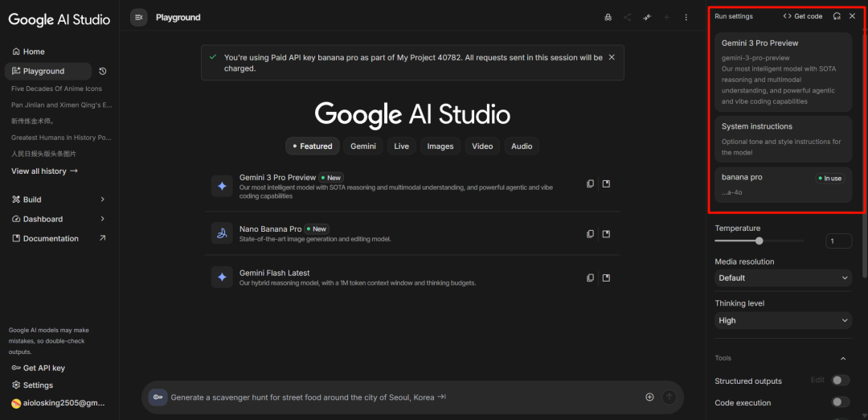This screenshot has width=868, height=420.
Task: Click the Get code button
Action: coord(803,16)
